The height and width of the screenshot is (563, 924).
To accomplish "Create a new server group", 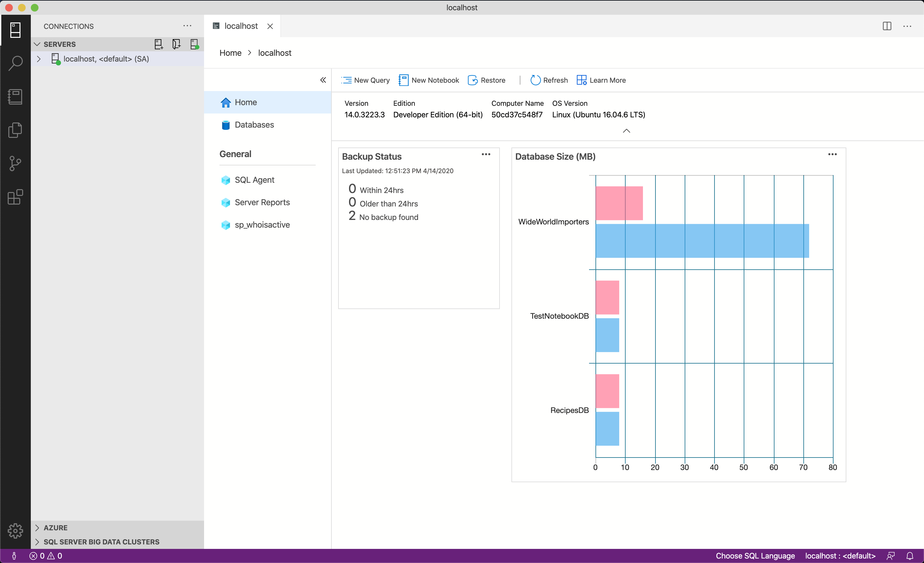I will (176, 44).
